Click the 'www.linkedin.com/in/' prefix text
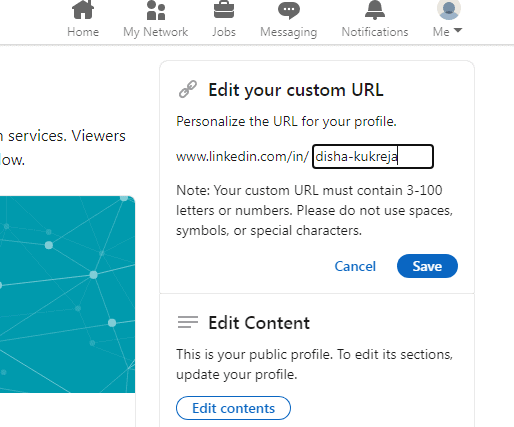Viewport: 514px width, 427px height. pyautogui.click(x=242, y=156)
